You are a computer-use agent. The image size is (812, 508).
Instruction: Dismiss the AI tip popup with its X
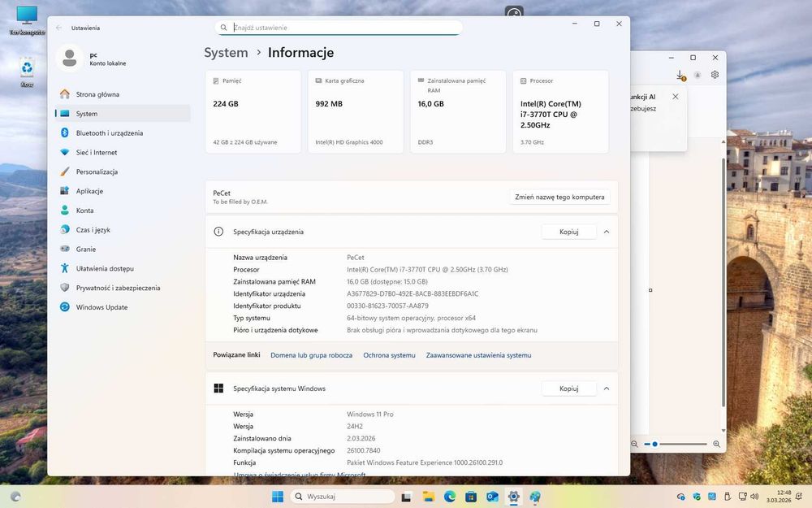(676, 97)
